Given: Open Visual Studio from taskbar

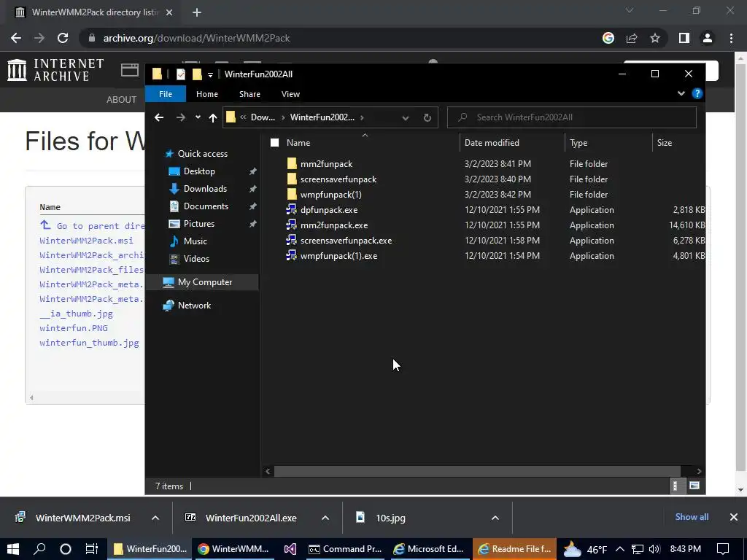Looking at the screenshot, I should click(x=290, y=549).
